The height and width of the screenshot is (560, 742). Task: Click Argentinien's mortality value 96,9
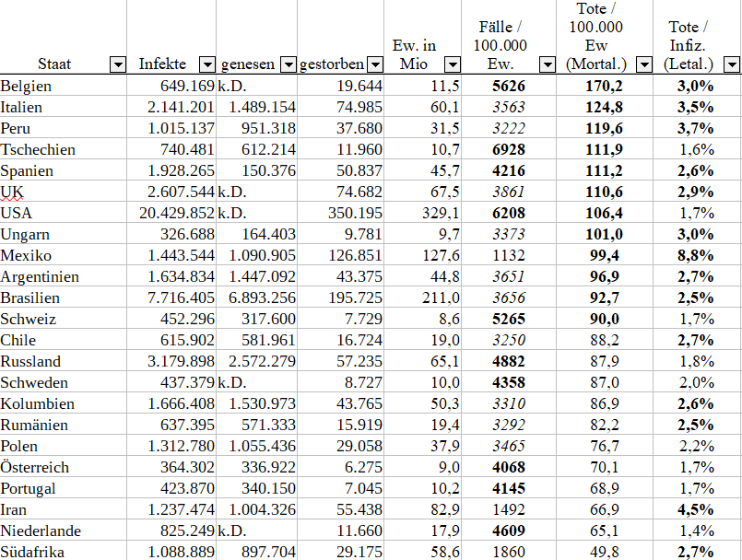pyautogui.click(x=605, y=276)
